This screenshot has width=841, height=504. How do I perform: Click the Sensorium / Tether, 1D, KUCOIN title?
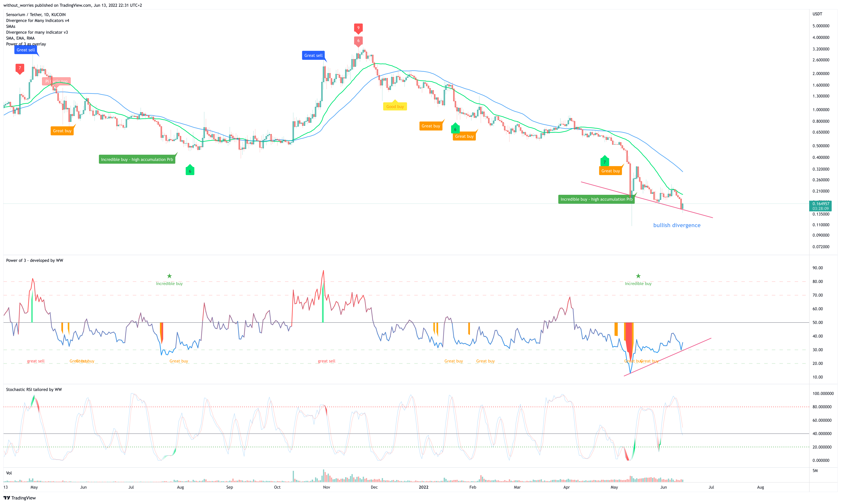coord(36,15)
